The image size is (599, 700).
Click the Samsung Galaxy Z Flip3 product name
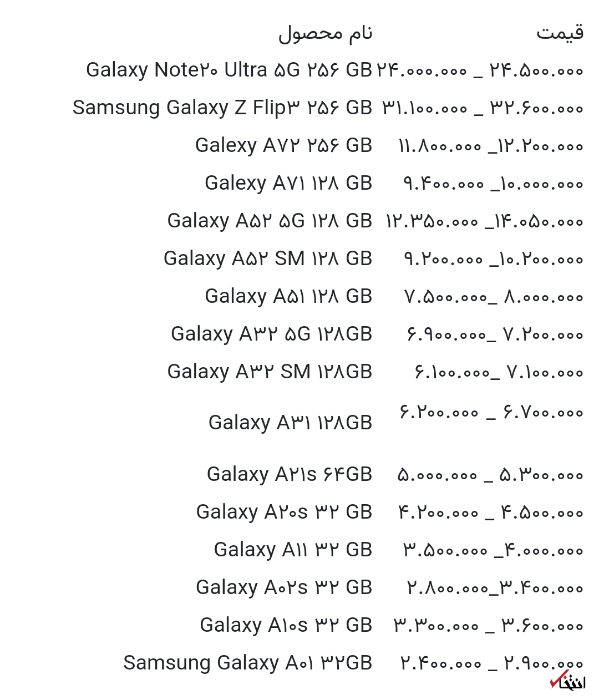click(x=222, y=108)
